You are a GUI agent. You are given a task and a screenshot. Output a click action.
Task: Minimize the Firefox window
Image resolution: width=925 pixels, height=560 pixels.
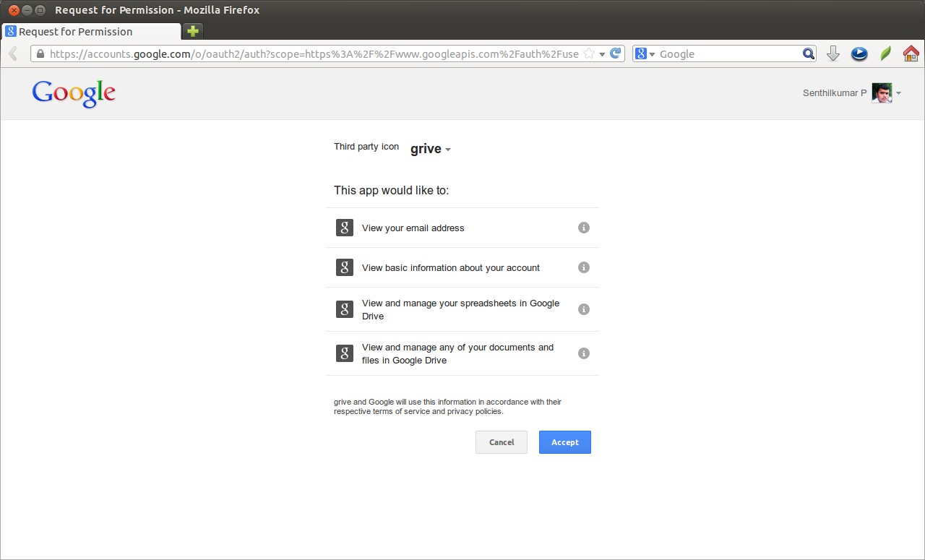coord(27,10)
